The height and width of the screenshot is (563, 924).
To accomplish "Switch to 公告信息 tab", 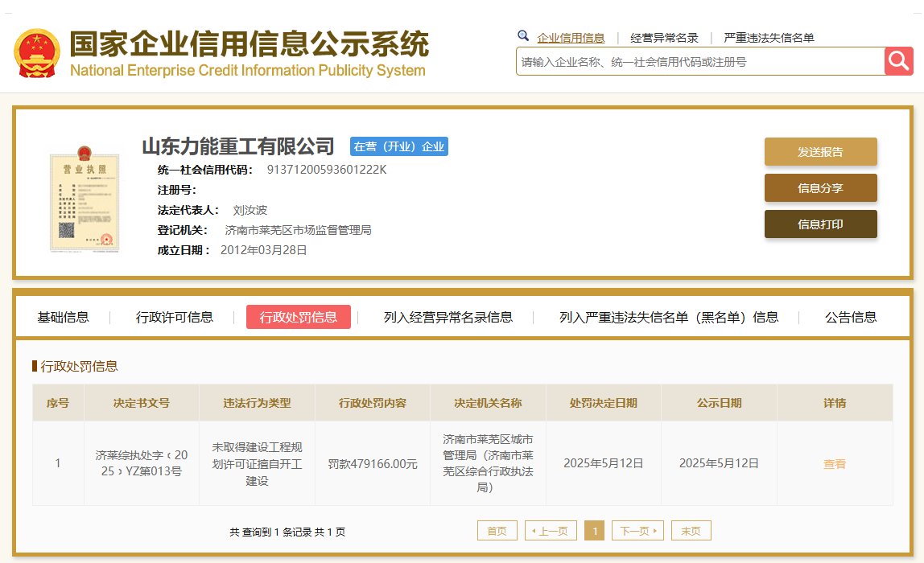I will coord(850,318).
